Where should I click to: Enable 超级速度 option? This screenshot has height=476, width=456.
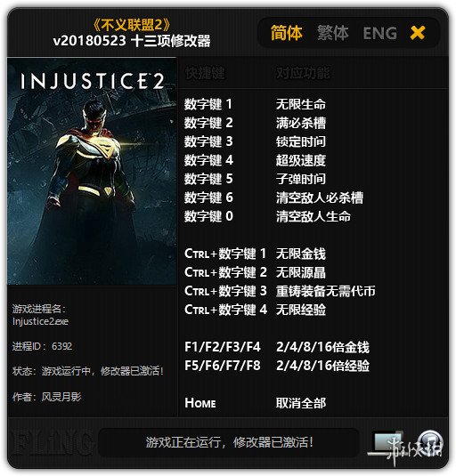point(301,160)
